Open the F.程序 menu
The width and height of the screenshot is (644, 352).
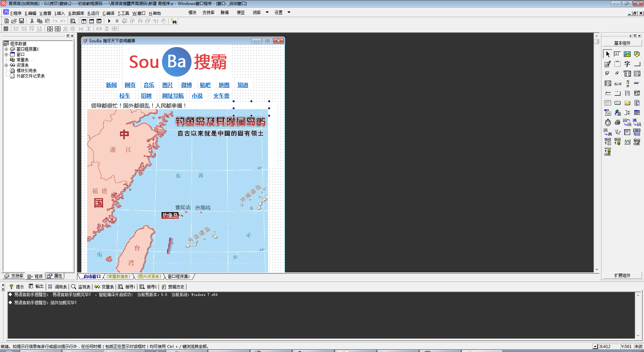pos(16,13)
